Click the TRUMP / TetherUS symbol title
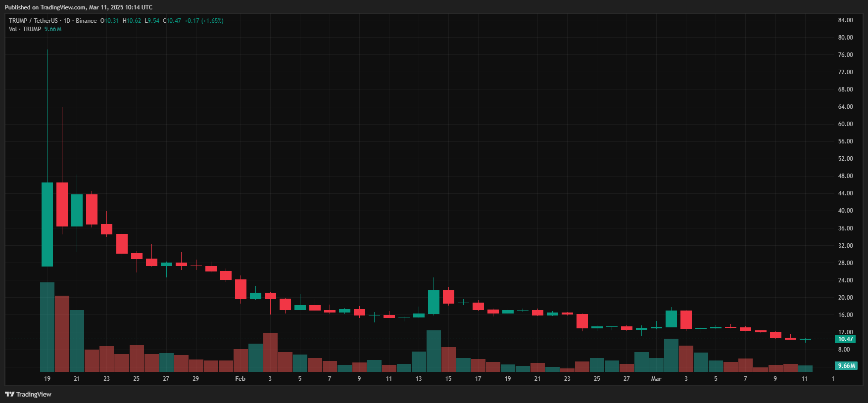The height and width of the screenshot is (403, 868). pos(33,21)
